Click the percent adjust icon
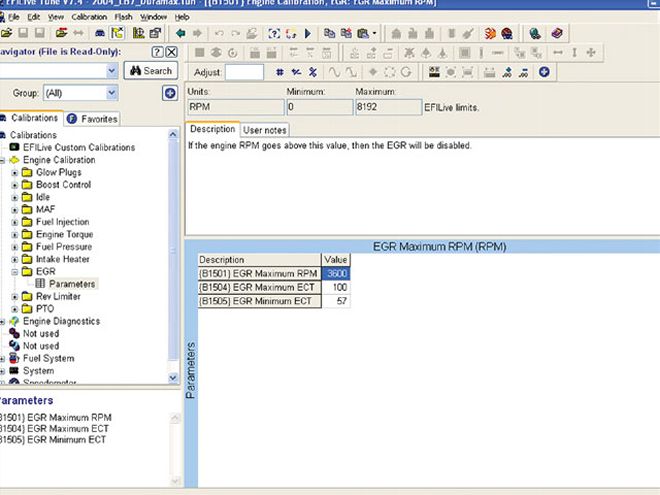 (312, 72)
